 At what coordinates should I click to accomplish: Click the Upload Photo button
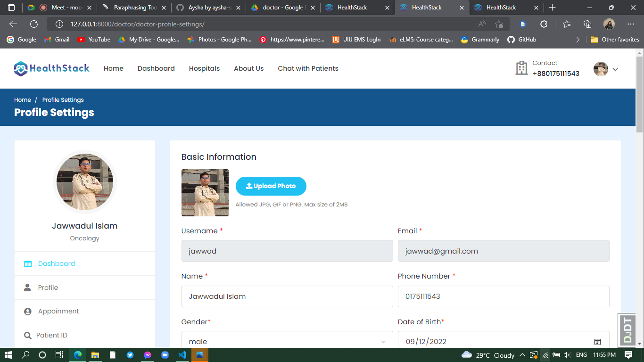pyautogui.click(x=271, y=186)
